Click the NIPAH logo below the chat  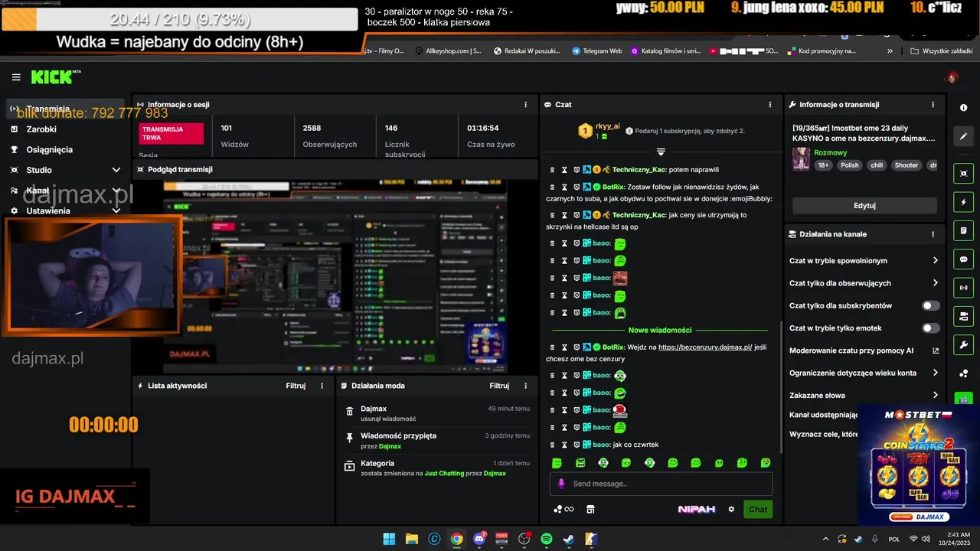tap(697, 510)
